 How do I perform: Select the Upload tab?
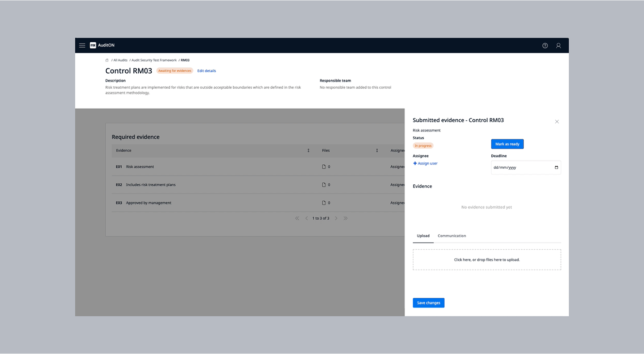tap(423, 236)
